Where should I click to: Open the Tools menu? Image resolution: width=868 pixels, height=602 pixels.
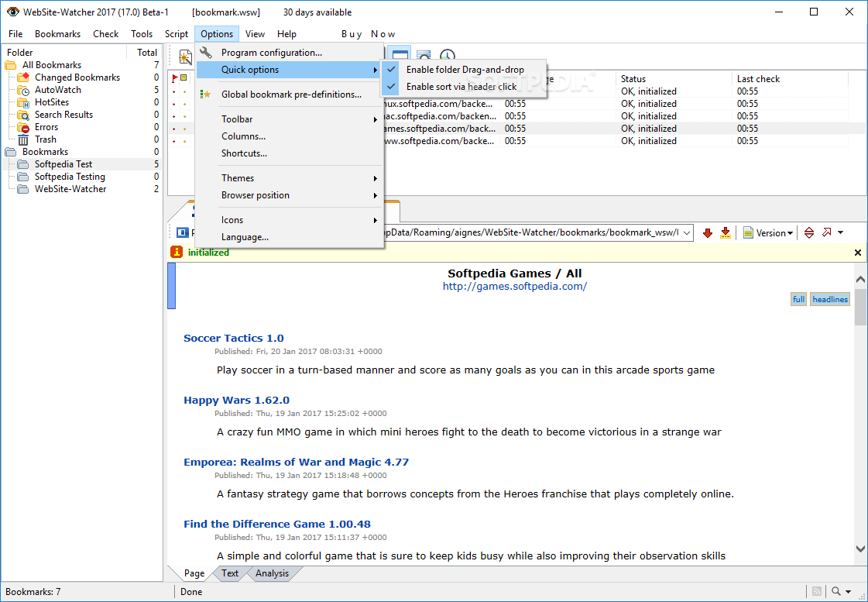point(142,34)
